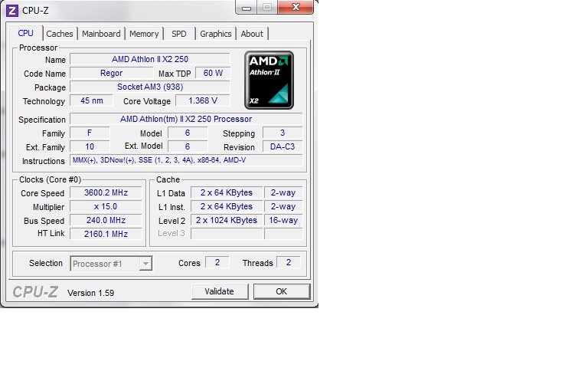
Task: Click the Version 1.59 text
Action: click(91, 293)
